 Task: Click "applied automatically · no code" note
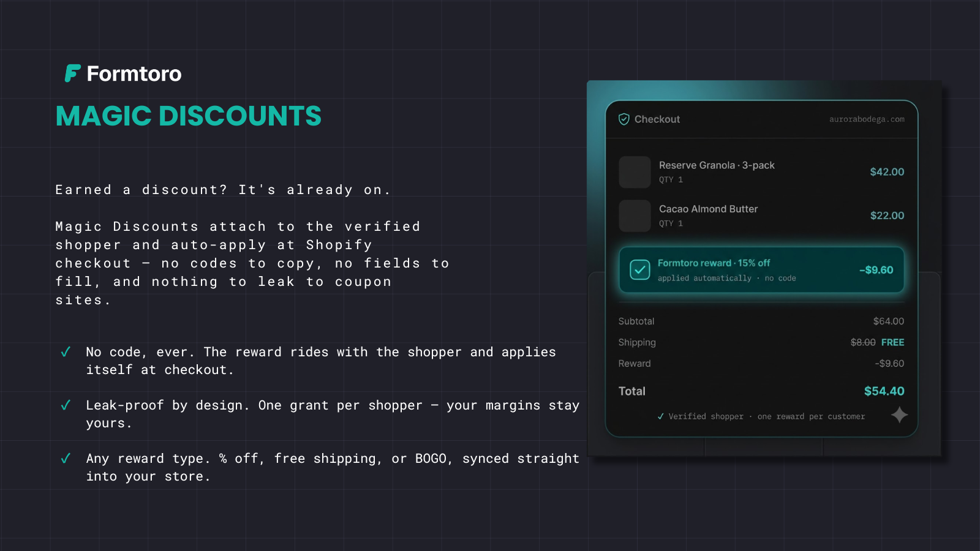(727, 278)
